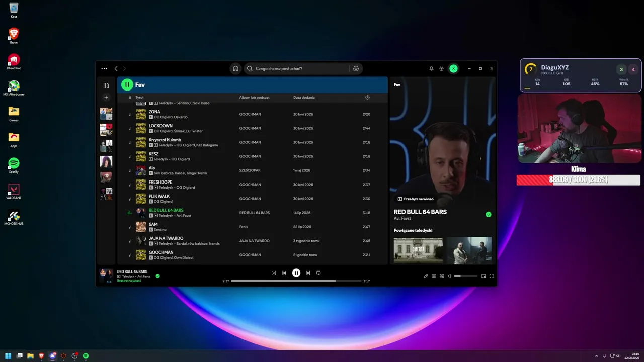Open the MCHOSE HUB desktop shortcut

point(14,217)
